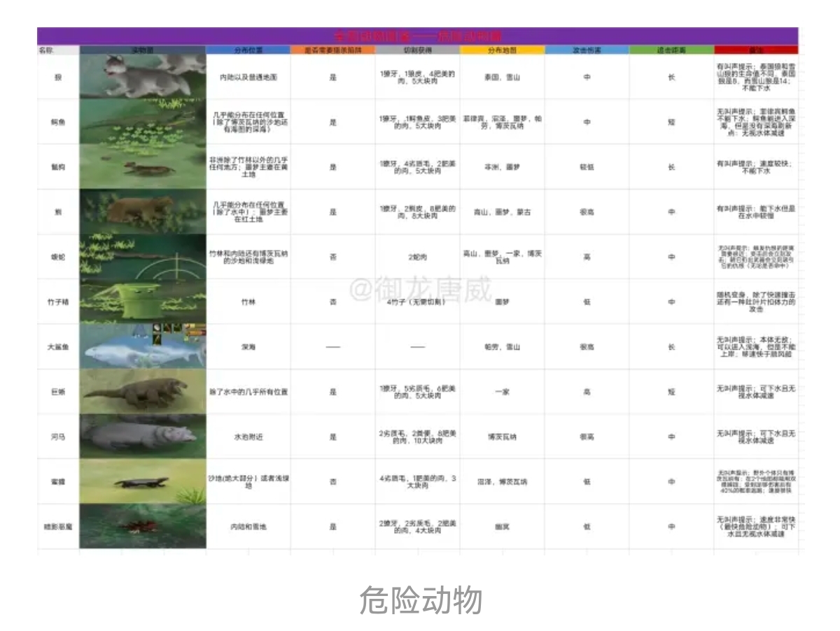Click the honey badger (蜜獾) picture
The width and height of the screenshot is (840, 631).
[x=143, y=481]
